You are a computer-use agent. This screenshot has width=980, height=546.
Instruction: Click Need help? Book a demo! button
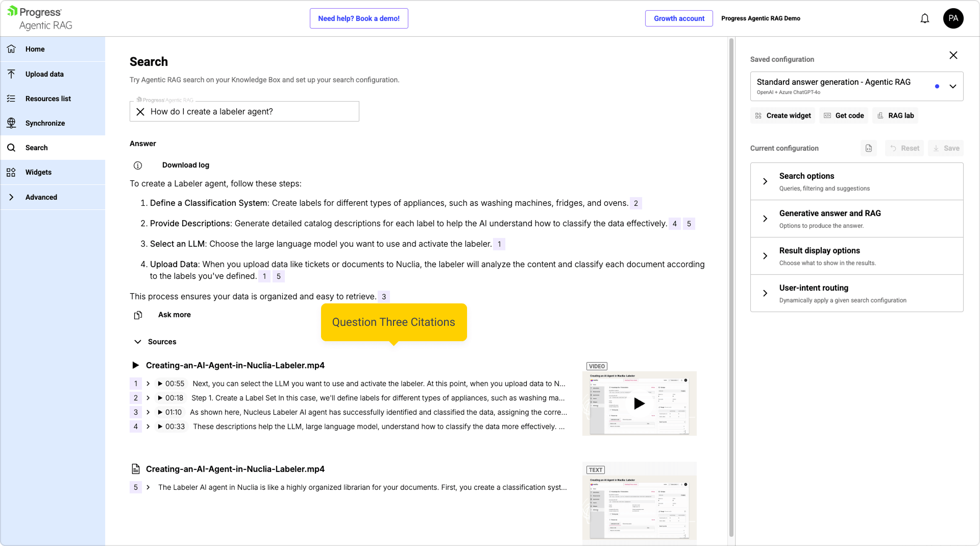coord(358,18)
